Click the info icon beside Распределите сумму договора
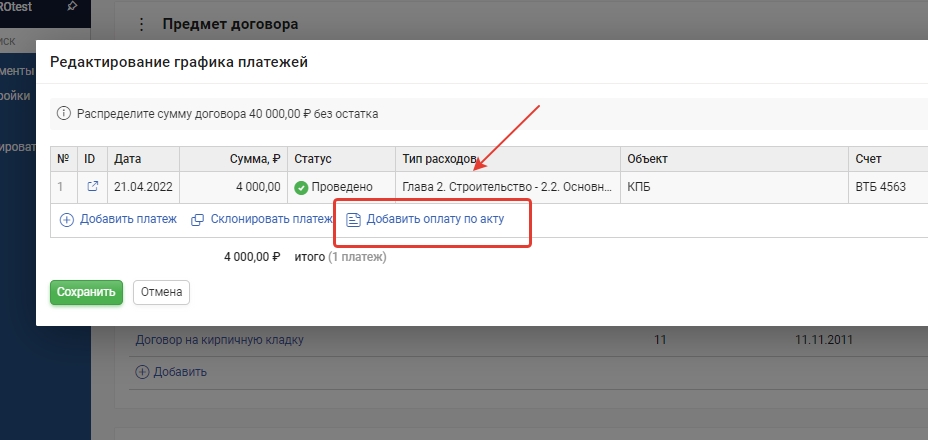928x440 pixels. pos(64,114)
